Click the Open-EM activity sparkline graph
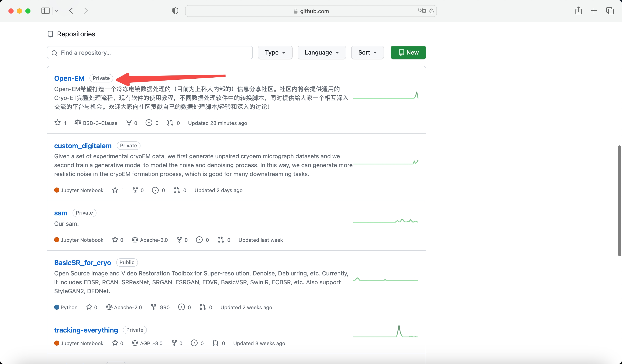 [386, 96]
